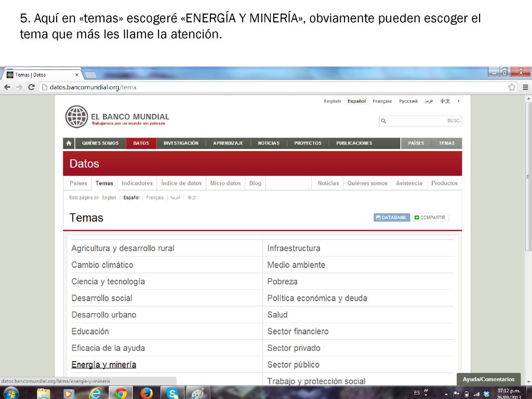Launch Firefox from the taskbar
Screen dimensions: 532x399
click(147, 394)
